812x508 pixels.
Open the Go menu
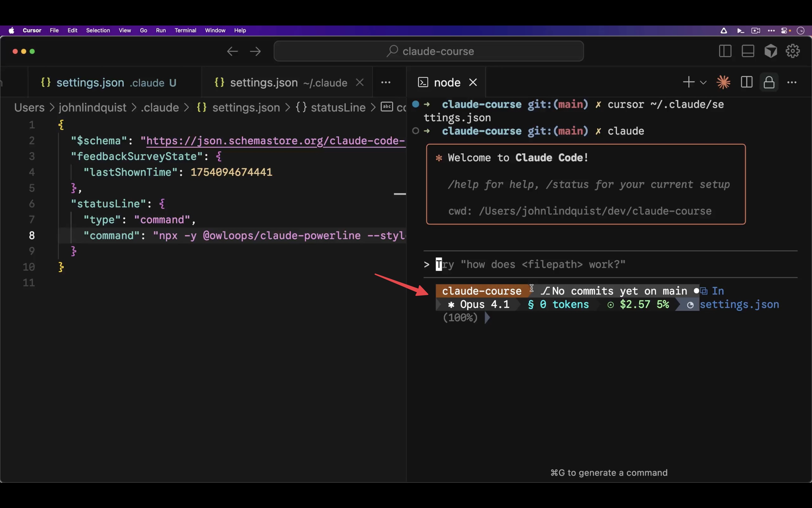(x=144, y=31)
